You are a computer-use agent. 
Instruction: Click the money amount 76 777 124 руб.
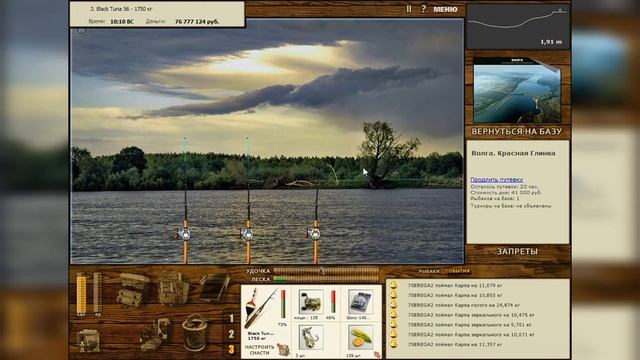pyautogui.click(x=197, y=22)
